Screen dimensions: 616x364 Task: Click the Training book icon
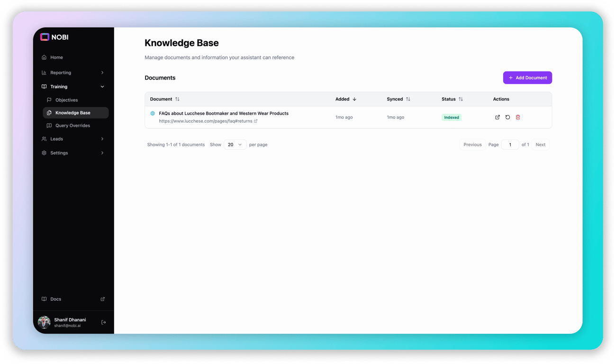click(x=44, y=87)
